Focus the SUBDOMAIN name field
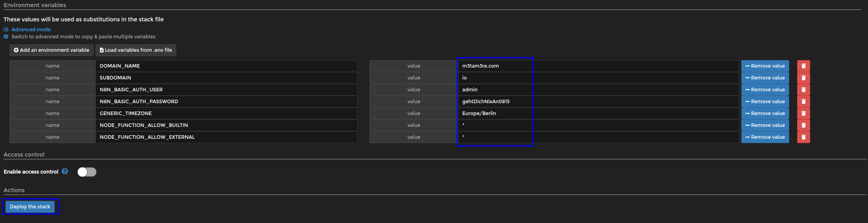 226,78
